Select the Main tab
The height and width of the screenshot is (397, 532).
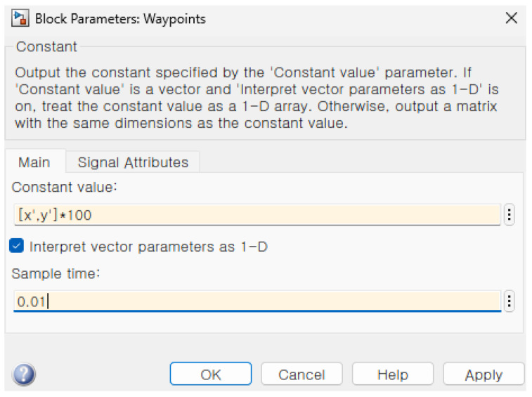pos(34,162)
